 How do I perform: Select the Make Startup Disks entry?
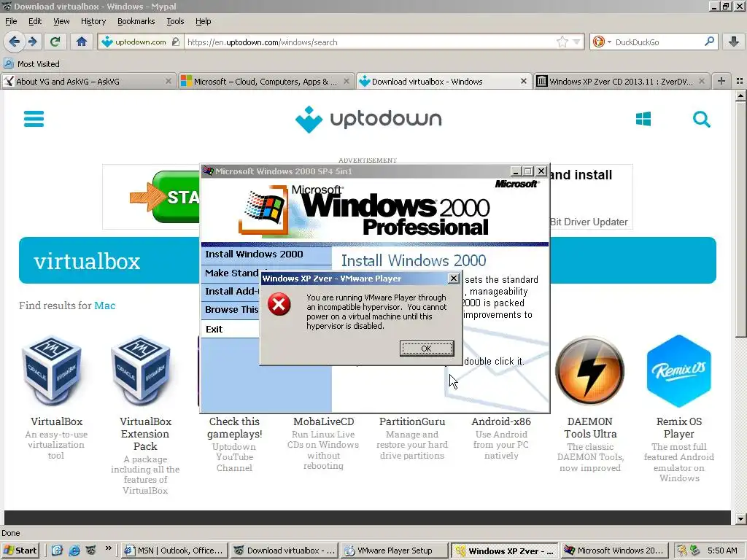[231, 273]
